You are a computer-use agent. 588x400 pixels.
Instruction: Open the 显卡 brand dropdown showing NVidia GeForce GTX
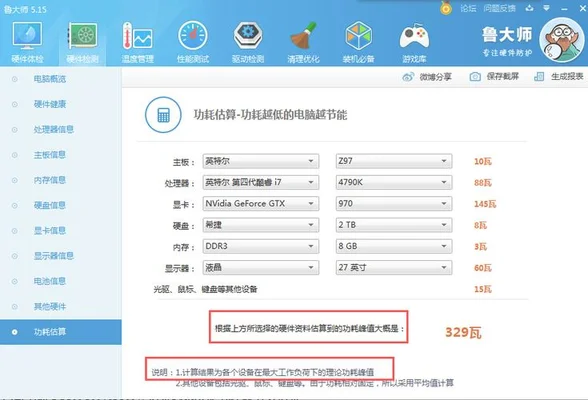tap(261, 204)
